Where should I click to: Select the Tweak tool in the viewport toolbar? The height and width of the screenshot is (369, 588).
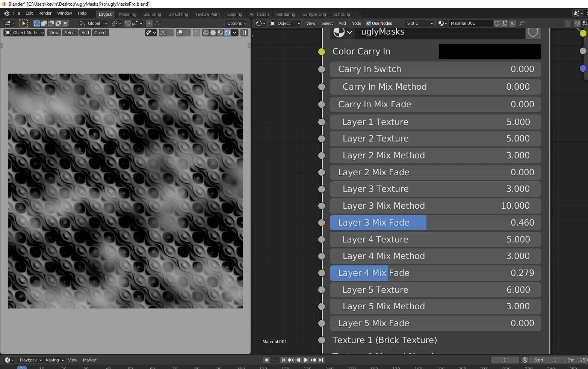pyautogui.click(x=24, y=23)
